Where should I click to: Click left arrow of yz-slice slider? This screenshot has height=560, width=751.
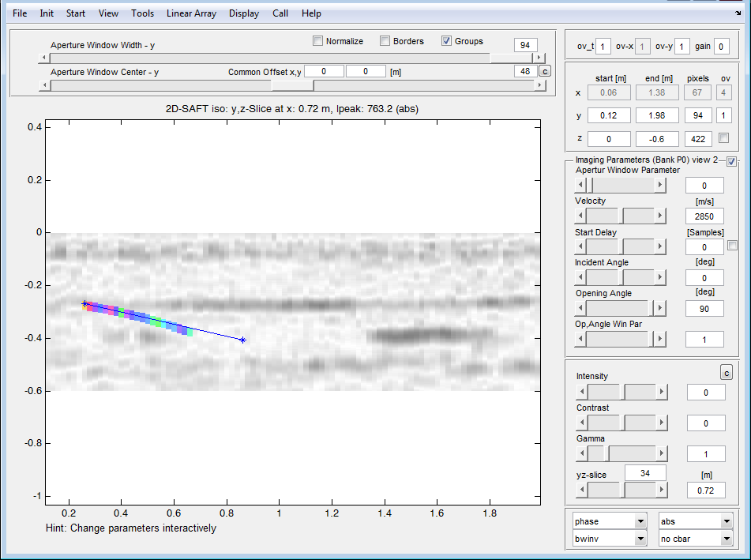pyautogui.click(x=582, y=490)
